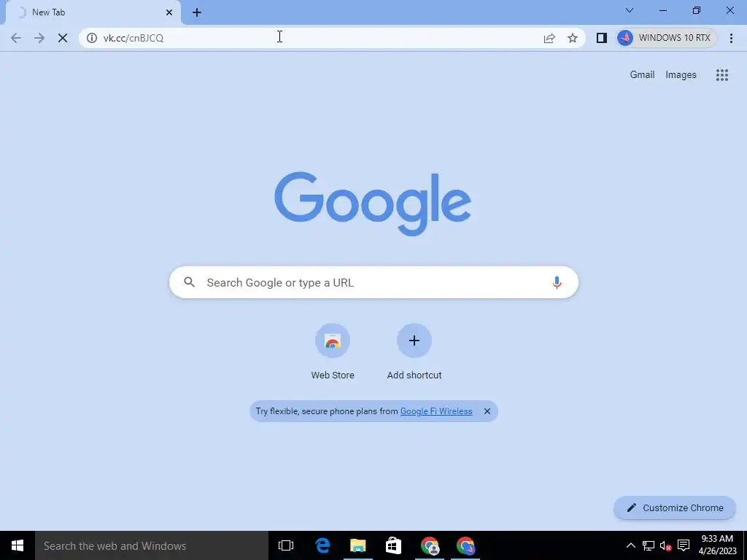Image resolution: width=747 pixels, height=560 pixels.
Task: Click Customize Chrome button
Action: pos(675,508)
